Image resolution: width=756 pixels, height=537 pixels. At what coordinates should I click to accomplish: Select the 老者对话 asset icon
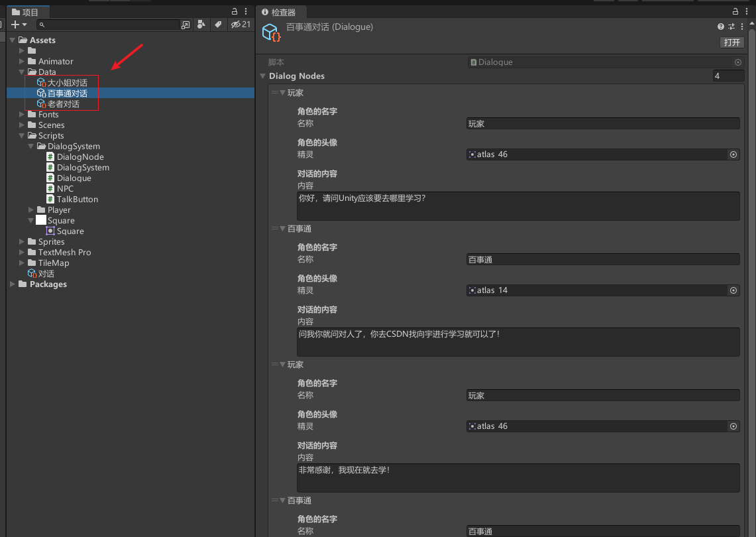tap(42, 103)
